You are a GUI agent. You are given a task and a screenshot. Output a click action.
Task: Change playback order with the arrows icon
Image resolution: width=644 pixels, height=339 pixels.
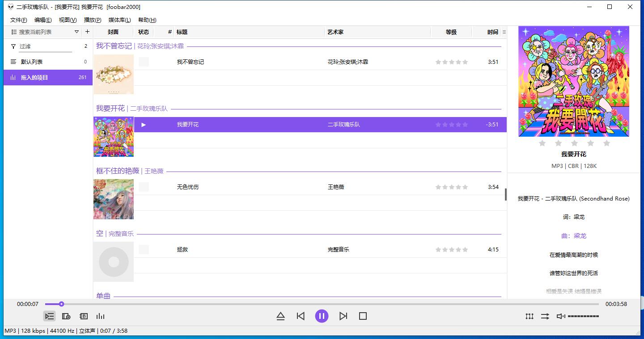coord(545,316)
